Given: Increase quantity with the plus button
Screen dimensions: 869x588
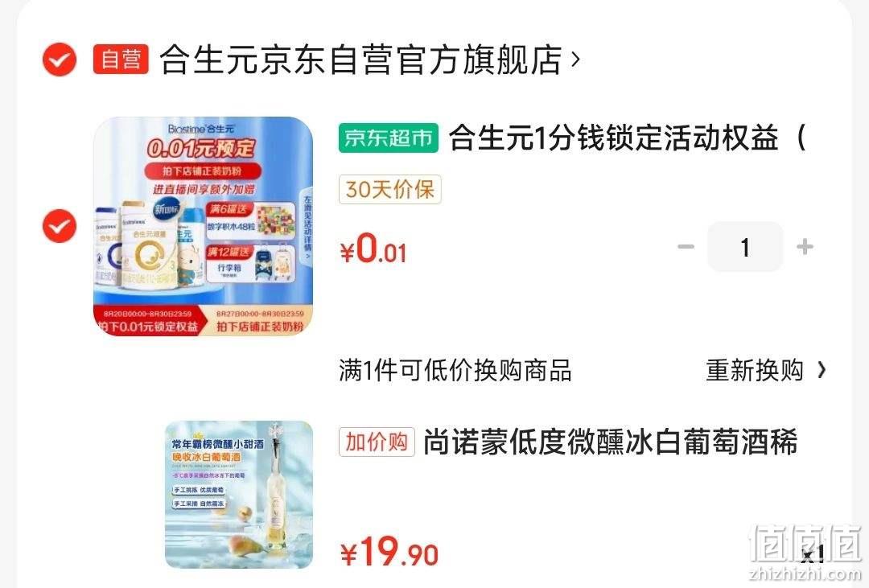Looking at the screenshot, I should (805, 247).
